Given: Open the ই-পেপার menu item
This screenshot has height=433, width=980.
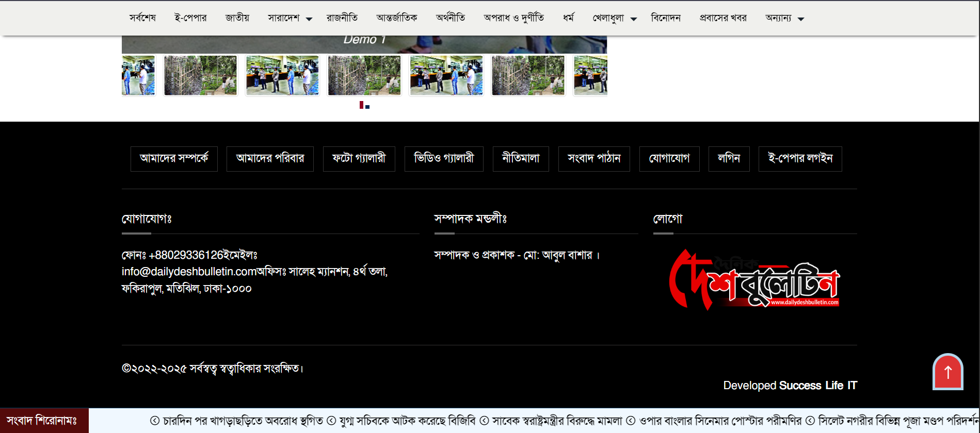Looking at the screenshot, I should [190, 18].
